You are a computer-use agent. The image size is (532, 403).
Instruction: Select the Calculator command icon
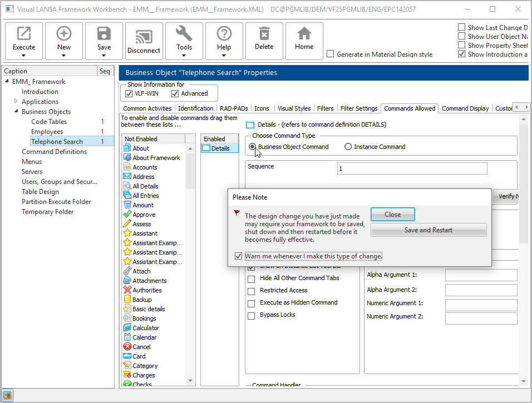coord(127,328)
